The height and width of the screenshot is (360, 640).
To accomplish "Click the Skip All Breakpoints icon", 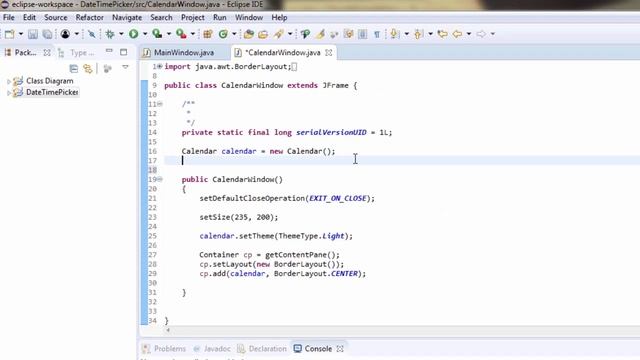I will tap(92, 34).
